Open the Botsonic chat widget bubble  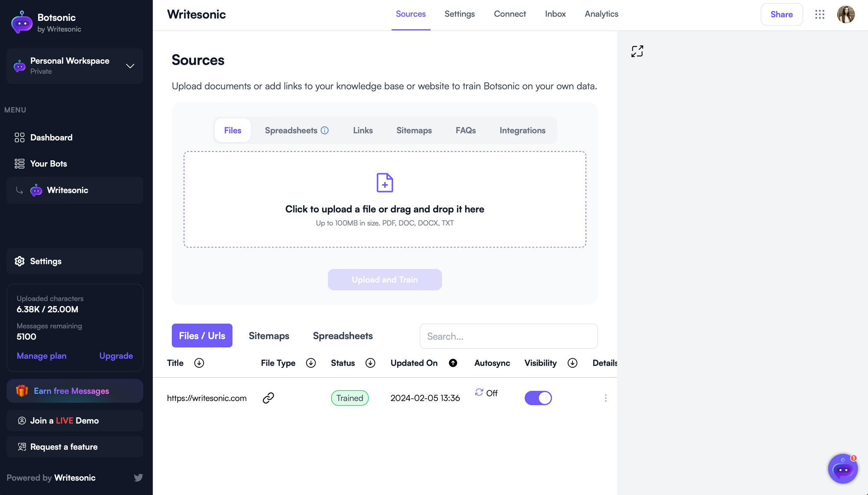click(842, 469)
